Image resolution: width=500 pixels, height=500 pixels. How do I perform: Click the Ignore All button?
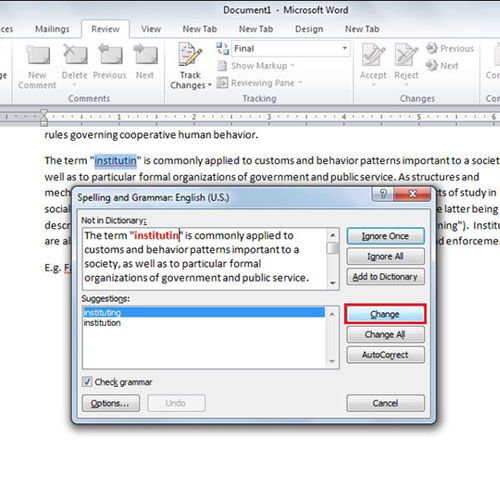385,256
